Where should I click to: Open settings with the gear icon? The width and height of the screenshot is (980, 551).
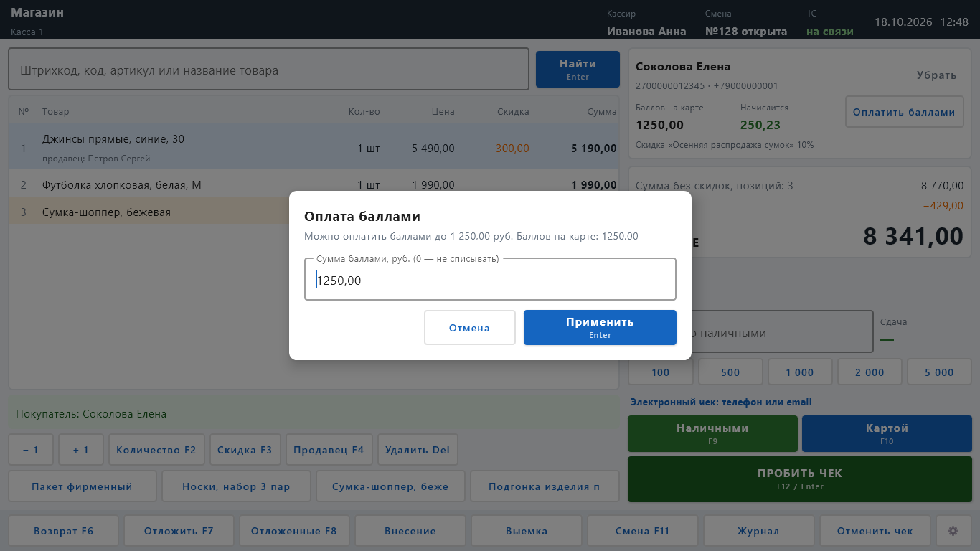(953, 531)
